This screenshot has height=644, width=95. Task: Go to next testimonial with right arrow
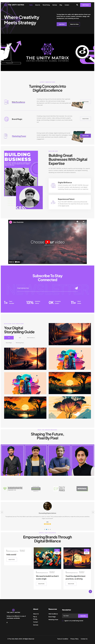point(93,512)
